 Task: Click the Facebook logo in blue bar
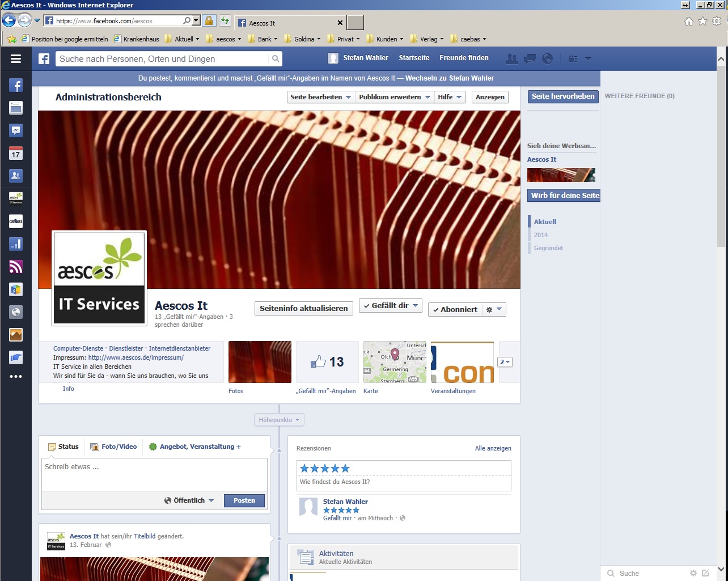(44, 58)
